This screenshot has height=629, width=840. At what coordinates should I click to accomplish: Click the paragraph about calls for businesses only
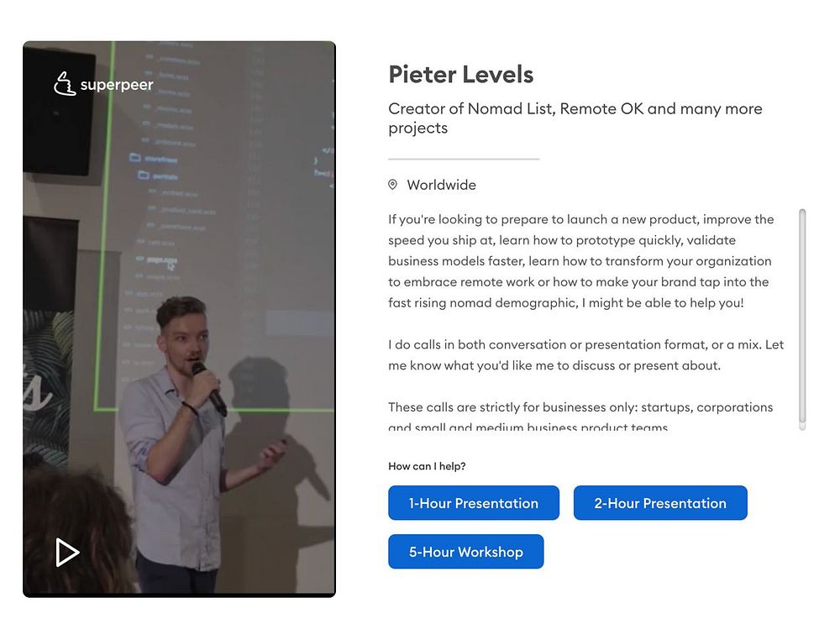(580, 417)
